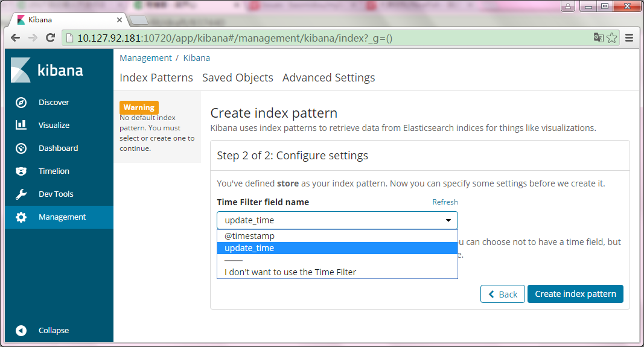Choose I don't want to use the Time Filter
644x347 pixels.
coord(337,272)
